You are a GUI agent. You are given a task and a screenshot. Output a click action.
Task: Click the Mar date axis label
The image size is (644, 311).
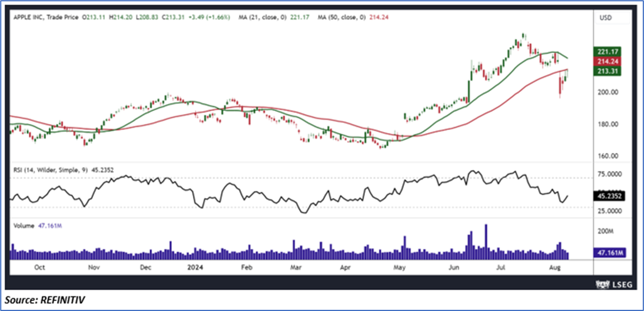[x=296, y=267]
